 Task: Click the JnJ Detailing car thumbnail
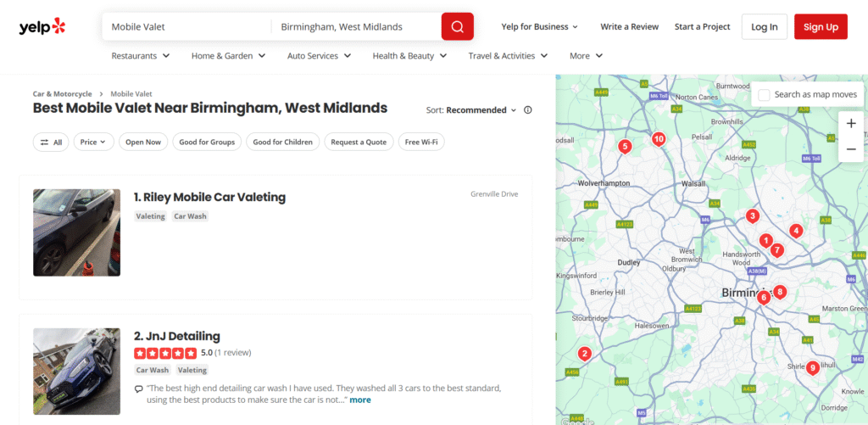click(76, 372)
